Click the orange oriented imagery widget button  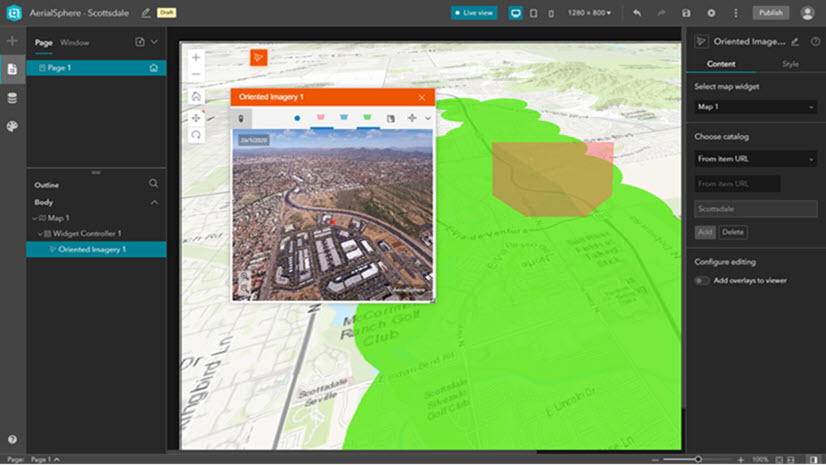[259, 57]
